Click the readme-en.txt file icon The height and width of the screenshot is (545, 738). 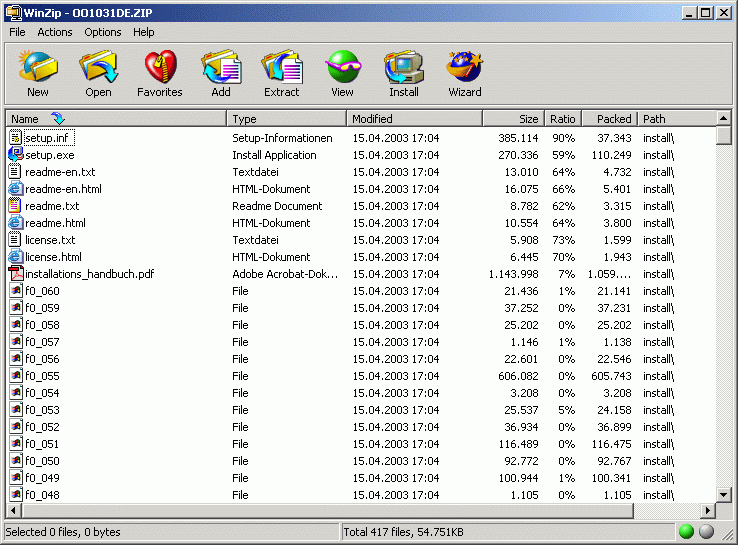(x=15, y=172)
